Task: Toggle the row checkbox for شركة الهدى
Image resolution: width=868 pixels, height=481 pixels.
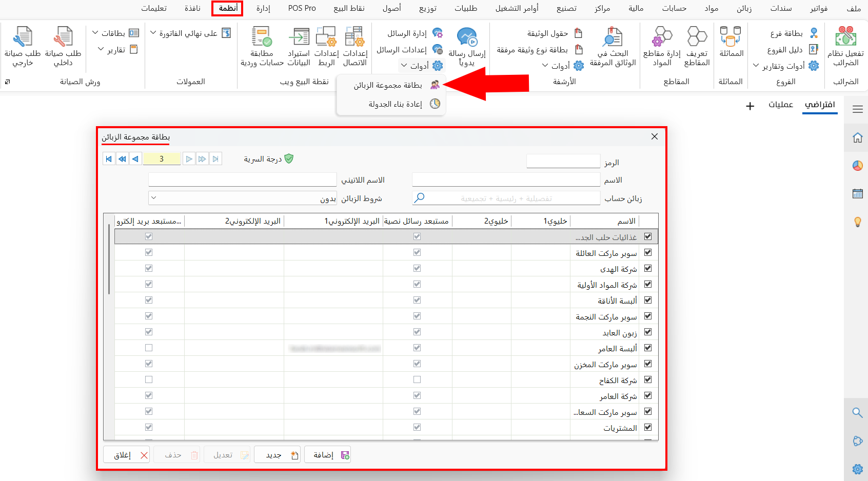Action: pyautogui.click(x=648, y=268)
